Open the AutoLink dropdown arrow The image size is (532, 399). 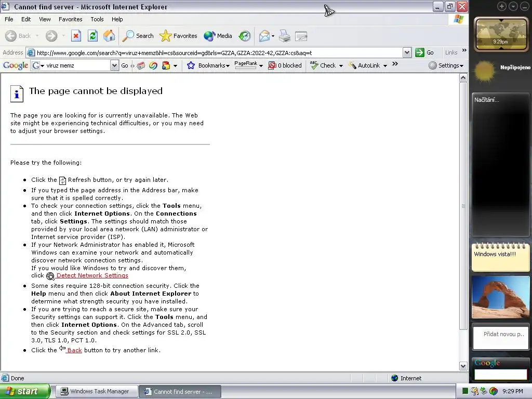(385, 66)
